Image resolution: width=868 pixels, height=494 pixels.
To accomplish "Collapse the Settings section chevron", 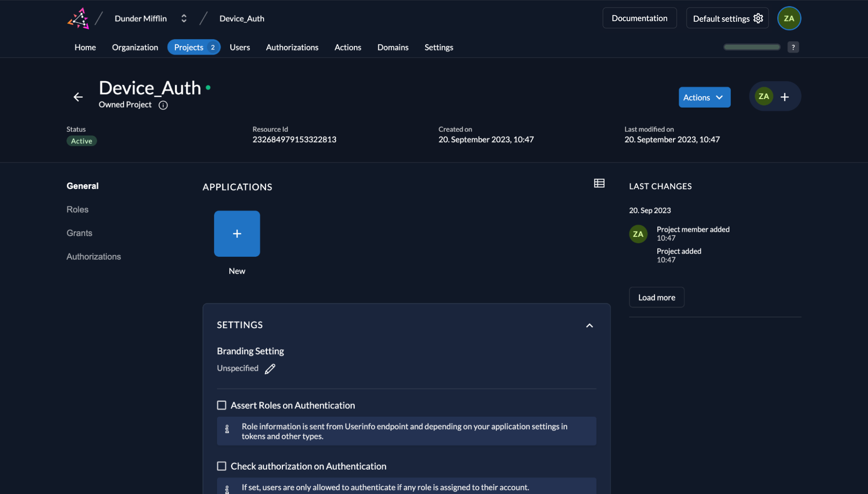I will (x=589, y=325).
